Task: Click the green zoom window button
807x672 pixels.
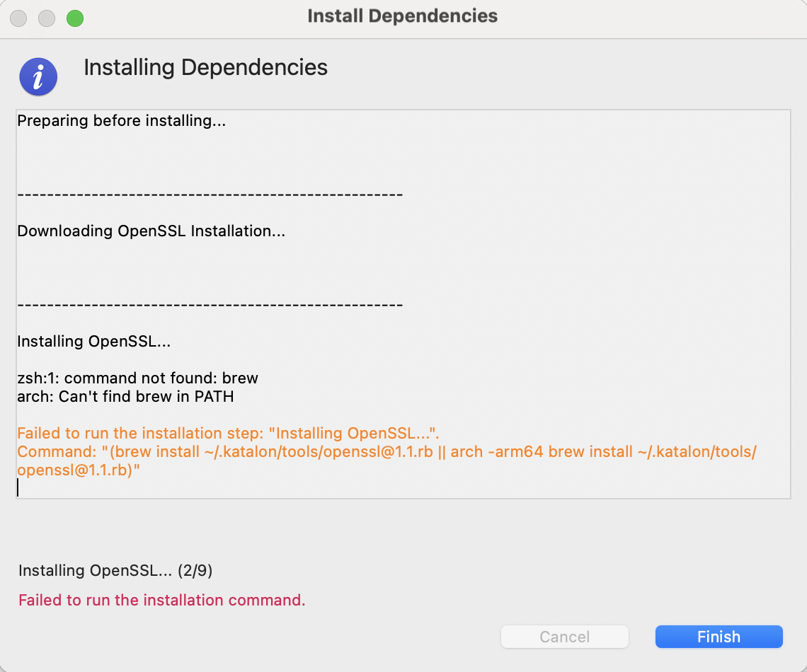Action: (x=75, y=18)
